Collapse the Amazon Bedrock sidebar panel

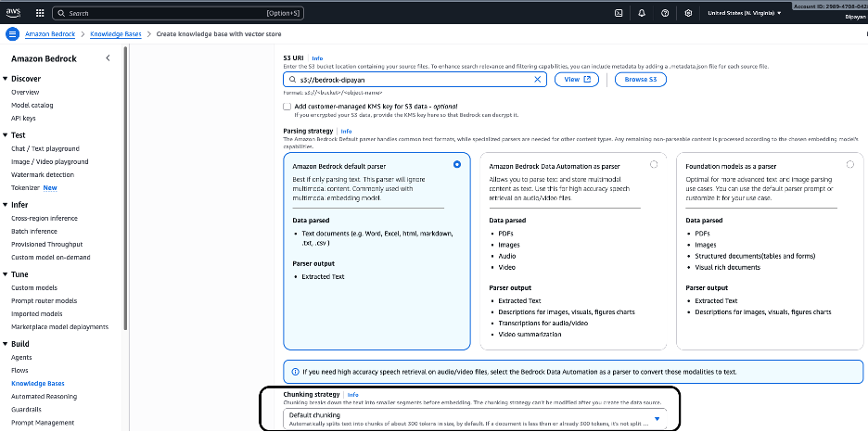[108, 58]
